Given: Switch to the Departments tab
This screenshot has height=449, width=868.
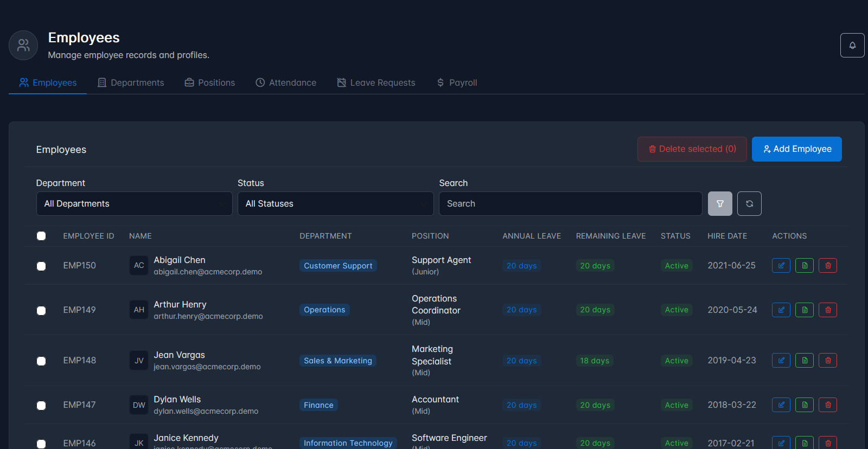Looking at the screenshot, I should (131, 82).
